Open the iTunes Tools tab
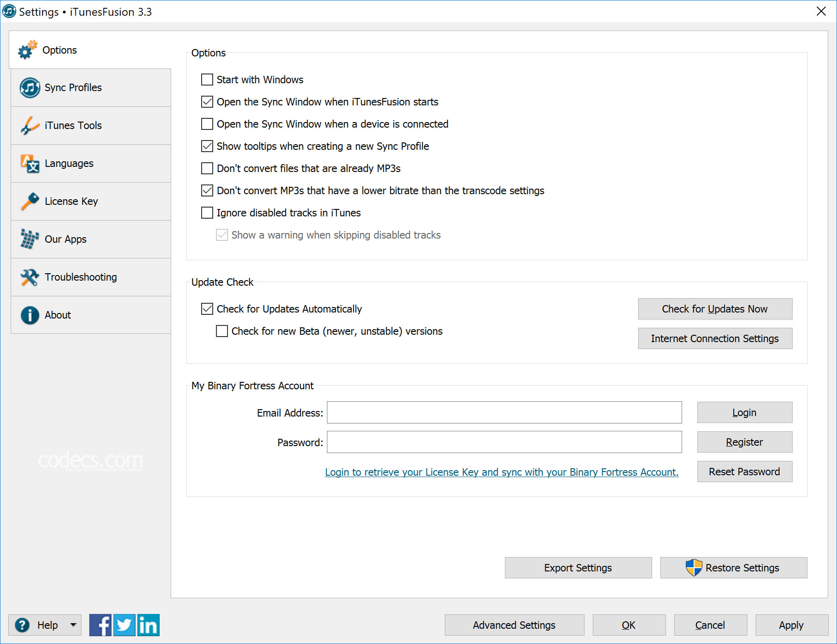This screenshot has width=837, height=644. coord(91,126)
